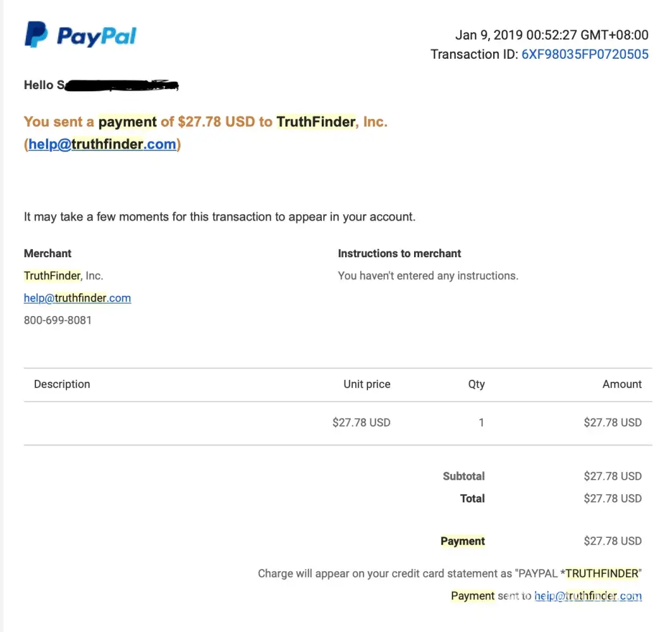Click the bold Total label

tap(472, 499)
